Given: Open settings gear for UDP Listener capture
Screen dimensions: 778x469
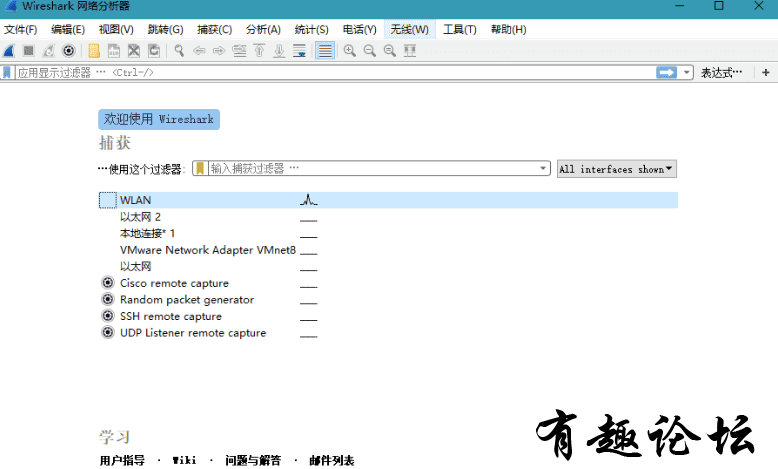Looking at the screenshot, I should click(x=108, y=333).
